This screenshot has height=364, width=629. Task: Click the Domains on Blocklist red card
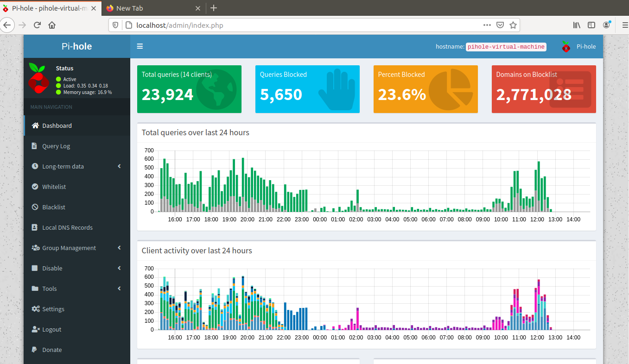point(544,89)
